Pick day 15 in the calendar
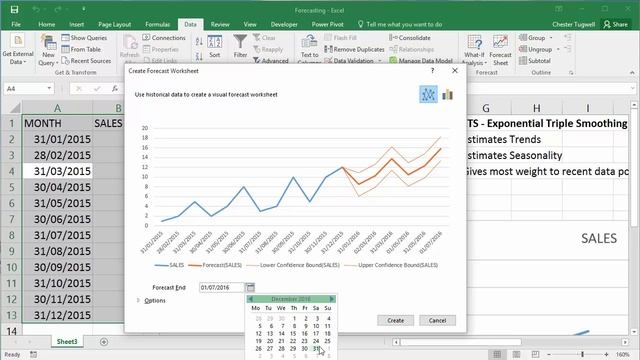This screenshot has height=360, width=640. [293, 333]
